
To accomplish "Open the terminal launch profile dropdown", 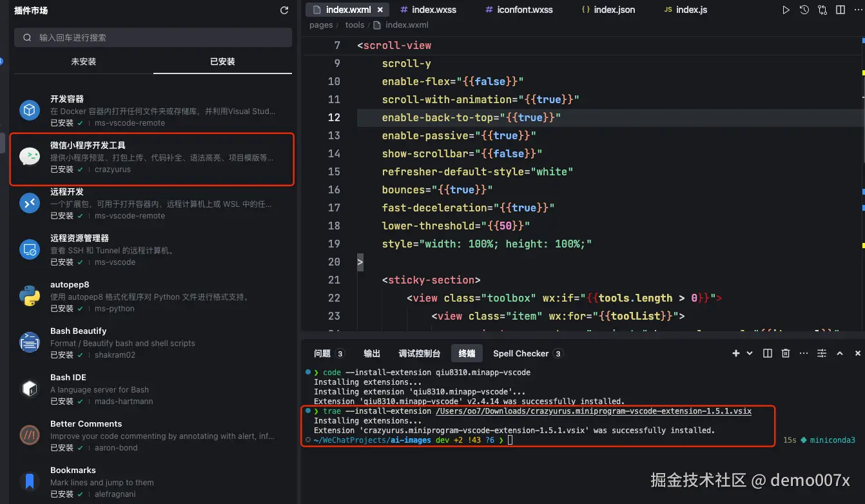I will click(x=750, y=353).
